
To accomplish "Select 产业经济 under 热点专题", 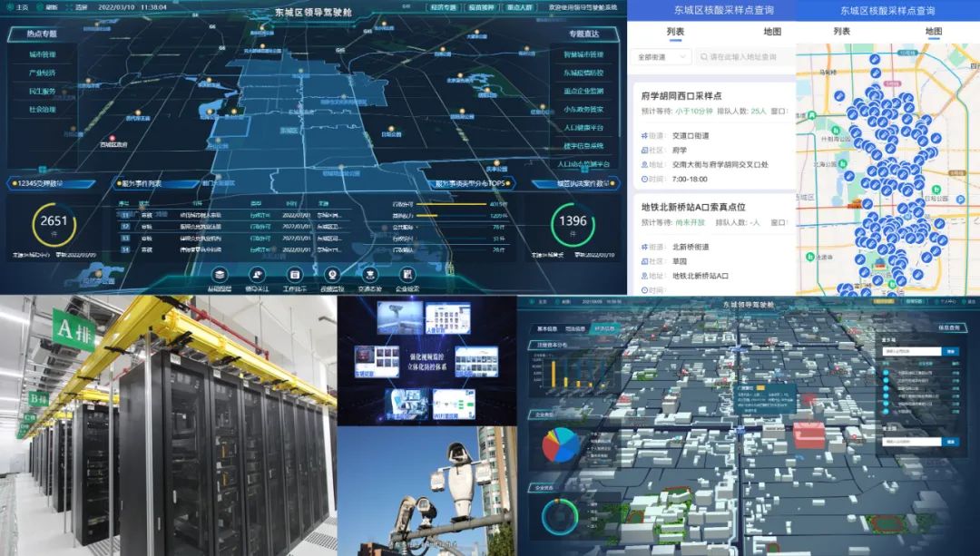I will point(43,73).
